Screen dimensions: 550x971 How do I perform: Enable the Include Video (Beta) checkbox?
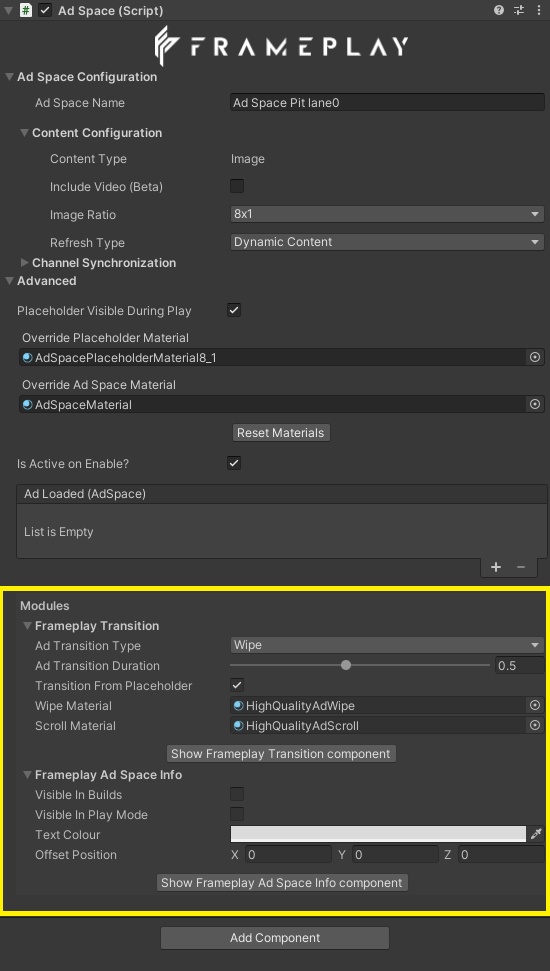237,186
